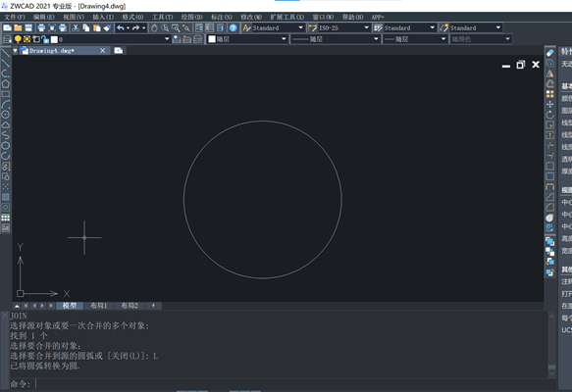Select the Spline drawing tool
Viewport: 572px width, 392px height.
(6, 135)
